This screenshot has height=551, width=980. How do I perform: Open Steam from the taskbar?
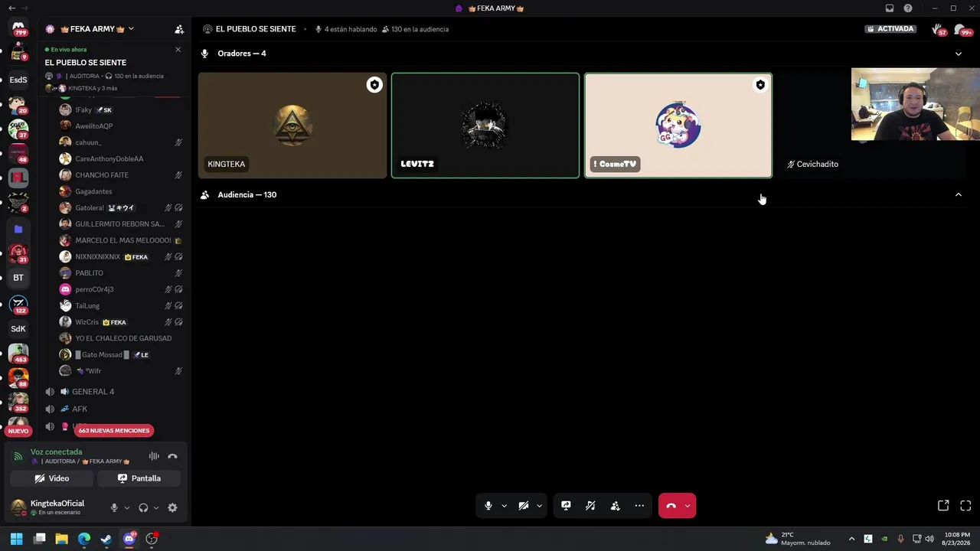(106, 539)
